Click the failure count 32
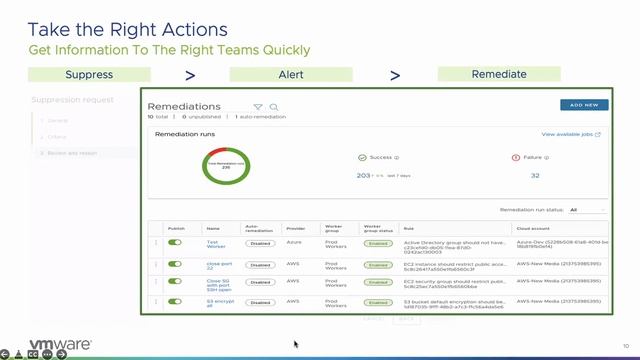The image size is (640, 360). click(x=535, y=176)
